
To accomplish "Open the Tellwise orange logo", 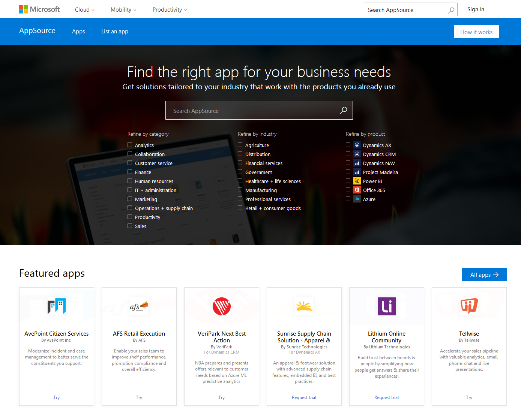I will [469, 306].
